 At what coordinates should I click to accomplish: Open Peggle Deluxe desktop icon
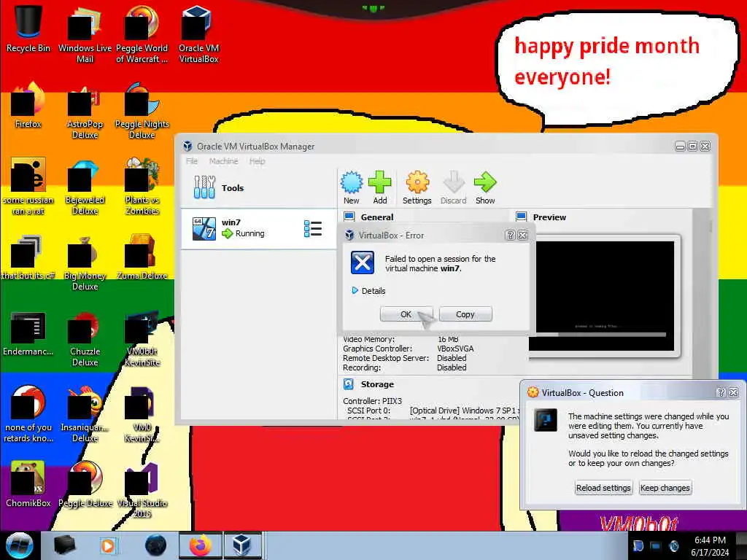85,485
